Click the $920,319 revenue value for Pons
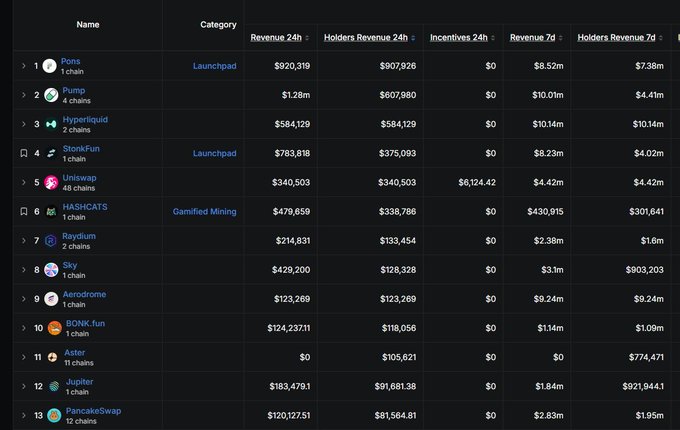The width and height of the screenshot is (680, 430). (x=292, y=66)
